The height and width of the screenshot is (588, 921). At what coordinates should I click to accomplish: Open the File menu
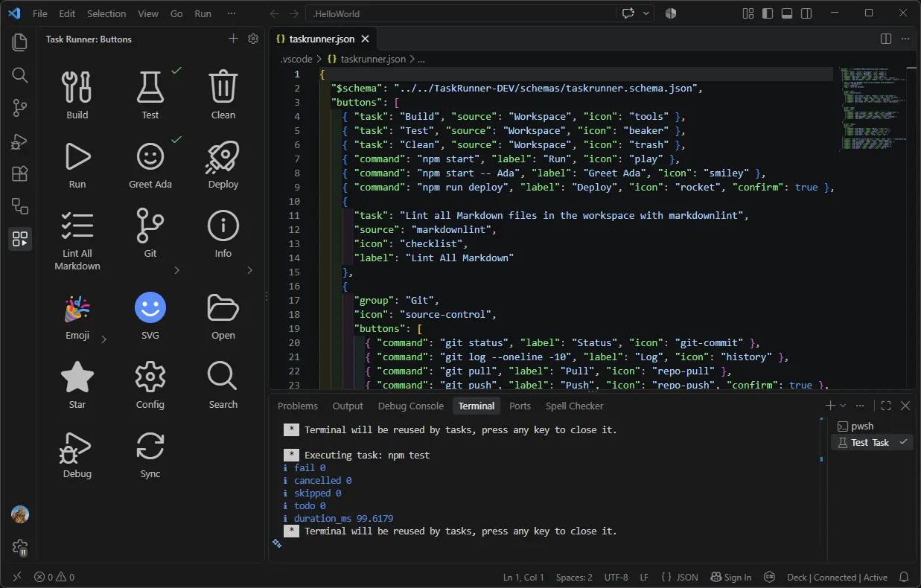tap(40, 13)
